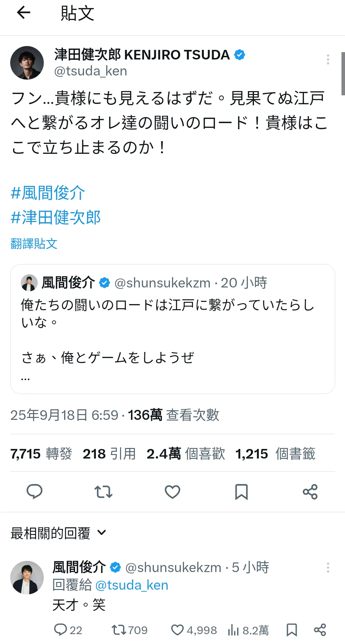
Task: Open the 218 引用 quotes list
Action: click(109, 454)
